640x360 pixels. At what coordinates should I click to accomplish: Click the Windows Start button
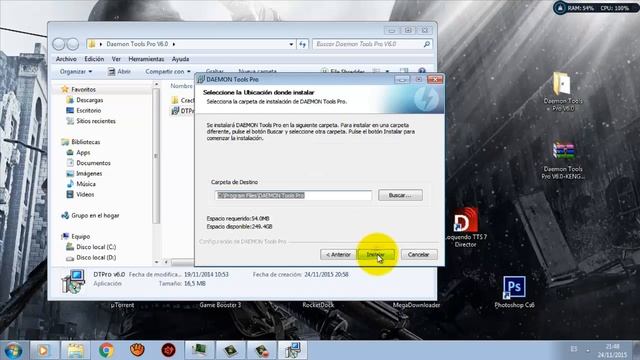13,351
